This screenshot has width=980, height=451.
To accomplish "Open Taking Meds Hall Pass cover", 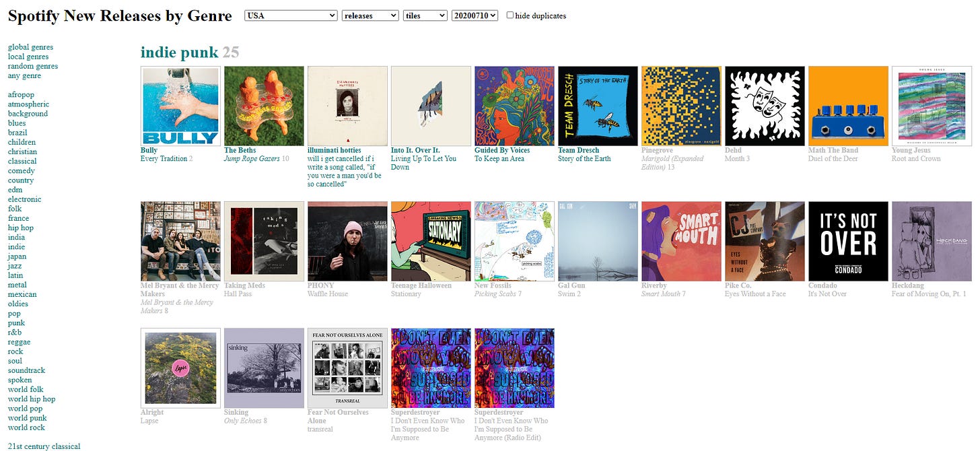I will point(264,241).
